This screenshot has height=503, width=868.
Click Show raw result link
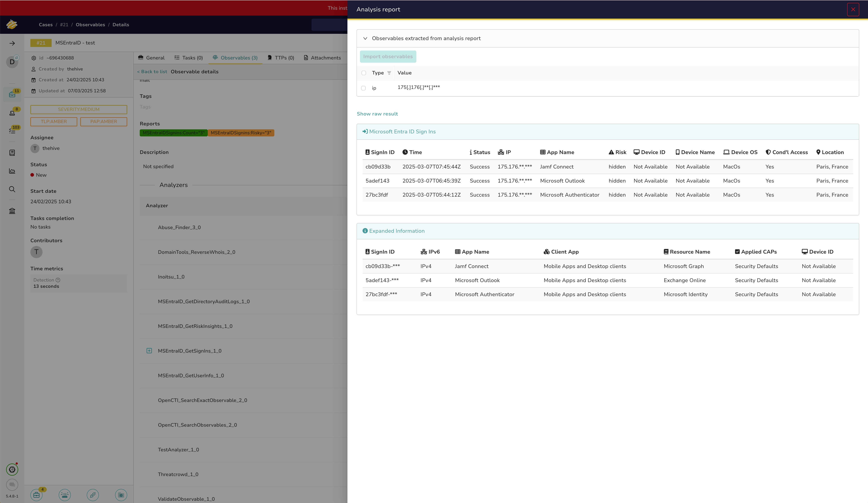pyautogui.click(x=377, y=114)
